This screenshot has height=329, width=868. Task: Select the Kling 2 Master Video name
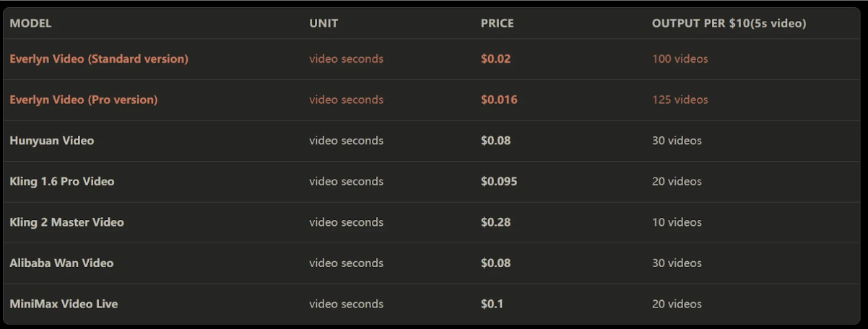pyautogui.click(x=66, y=222)
